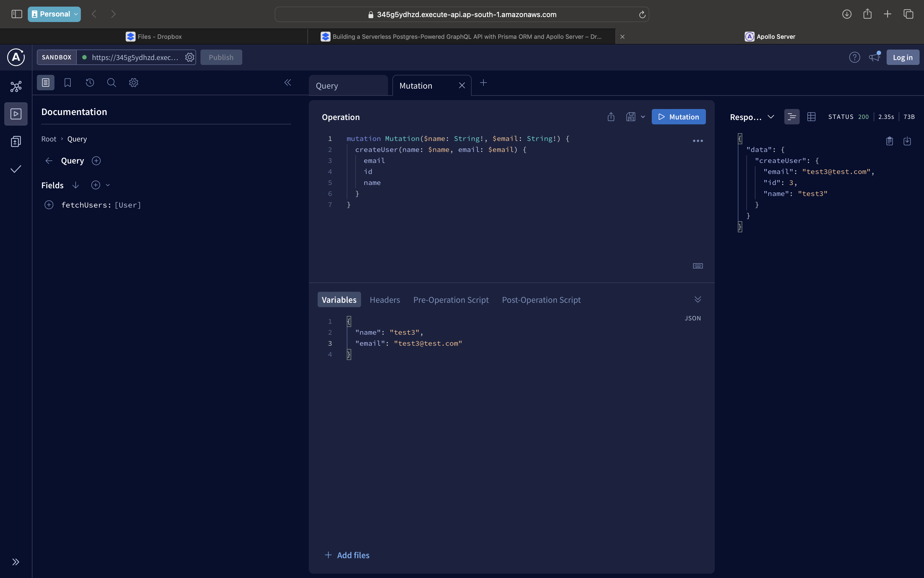The image size is (924, 578).
Task: Click the Query breadcrumb
Action: click(x=77, y=139)
